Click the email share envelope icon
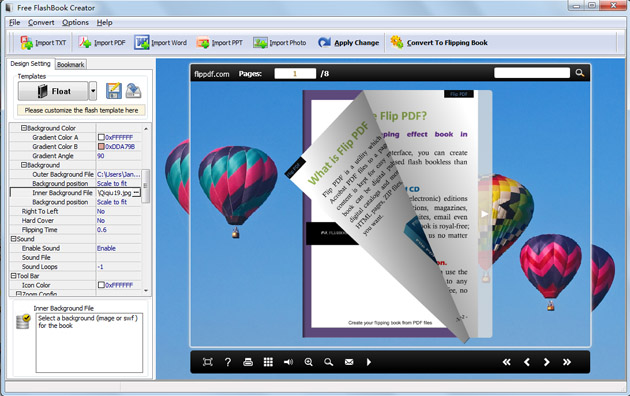630x396 pixels. pos(349,362)
